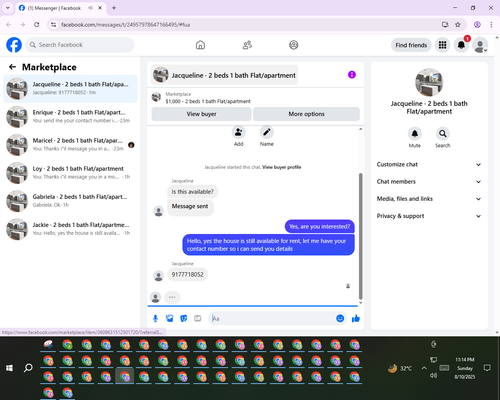Open Windows taskbar search
The image size is (500, 400).
[x=28, y=368]
